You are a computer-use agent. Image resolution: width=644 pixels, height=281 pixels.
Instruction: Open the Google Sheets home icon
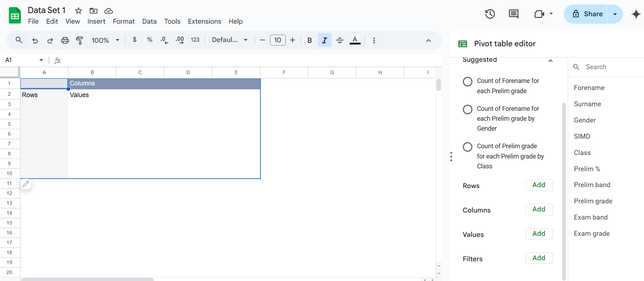pyautogui.click(x=15, y=16)
